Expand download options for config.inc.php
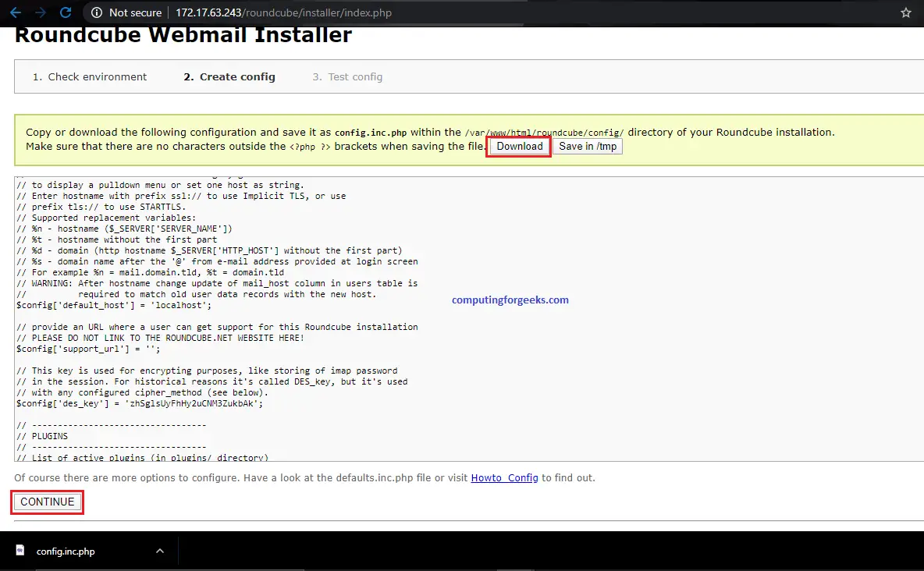 (x=160, y=551)
